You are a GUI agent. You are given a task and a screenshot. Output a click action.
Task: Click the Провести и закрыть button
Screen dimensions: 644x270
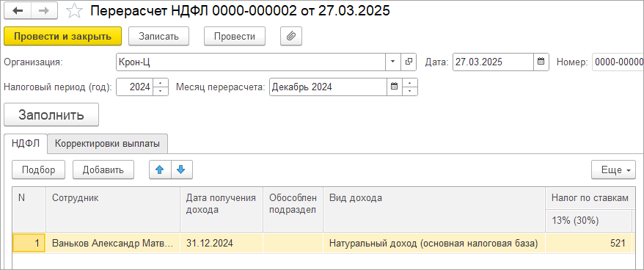[x=63, y=36]
